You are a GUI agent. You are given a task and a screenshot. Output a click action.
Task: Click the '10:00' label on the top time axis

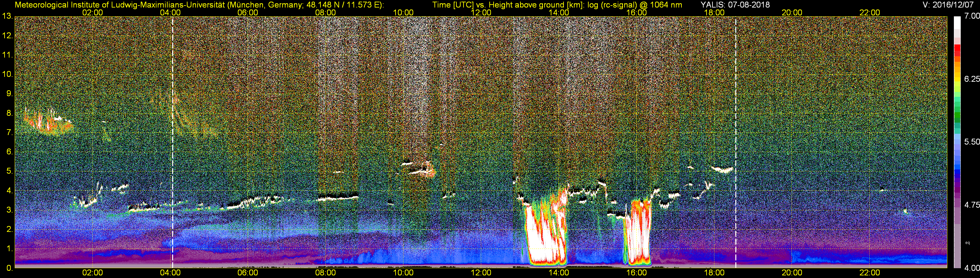click(x=403, y=12)
